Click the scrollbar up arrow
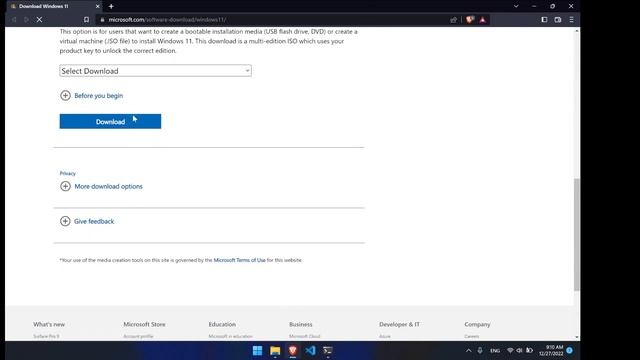This screenshot has height=360, width=640. point(577,31)
